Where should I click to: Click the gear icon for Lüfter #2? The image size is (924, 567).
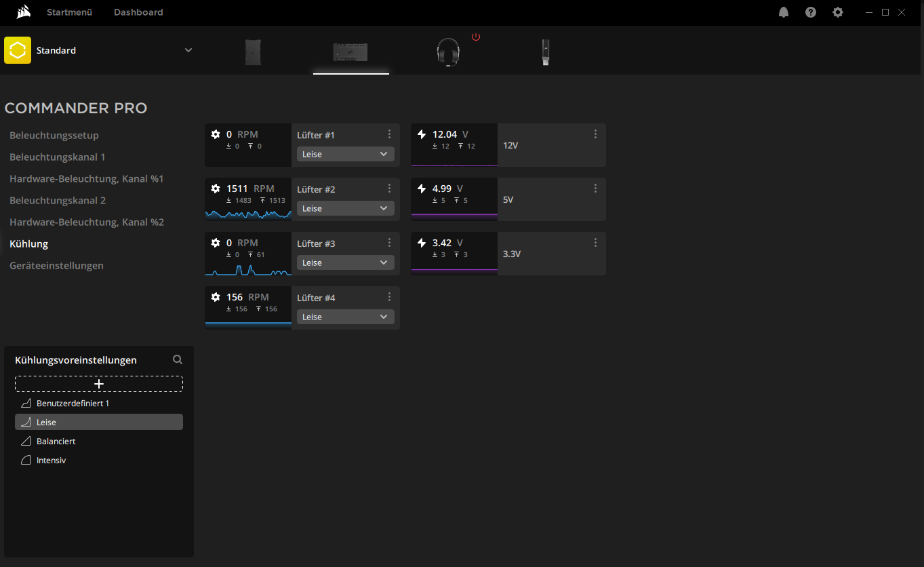point(216,189)
